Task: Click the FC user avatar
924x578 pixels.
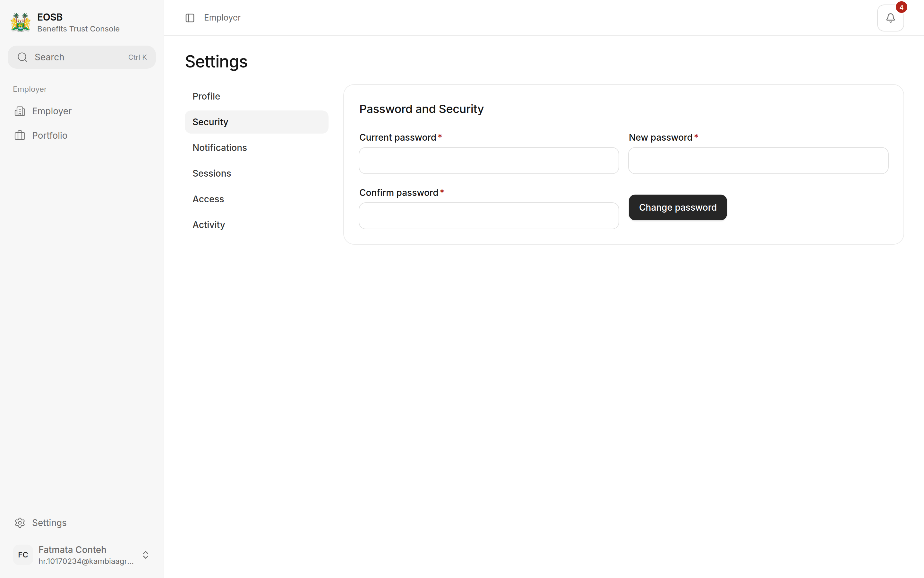Action: (x=23, y=555)
